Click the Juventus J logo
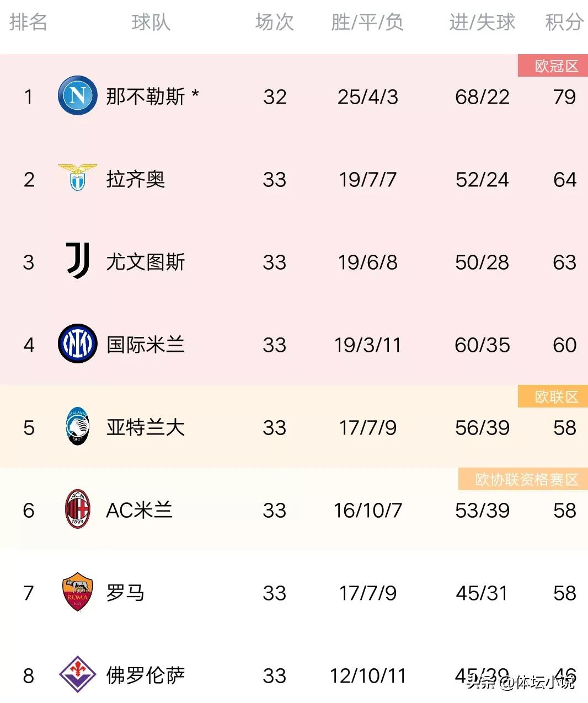 78,261
